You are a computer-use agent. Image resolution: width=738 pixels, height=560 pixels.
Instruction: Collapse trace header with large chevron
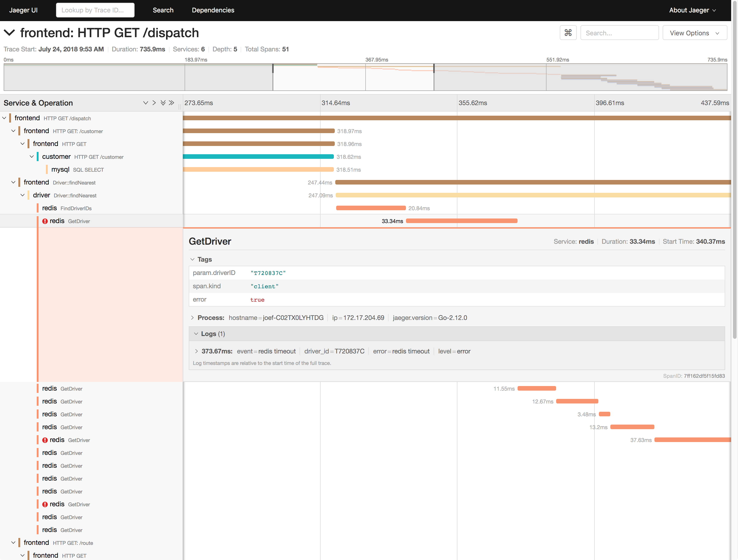point(9,33)
